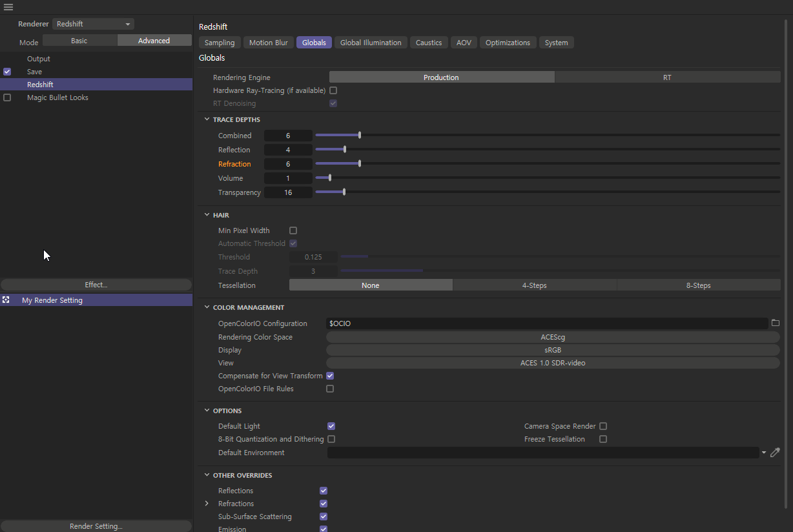Switch to the Motion Blur tab
This screenshot has width=793, height=532.
269,43
